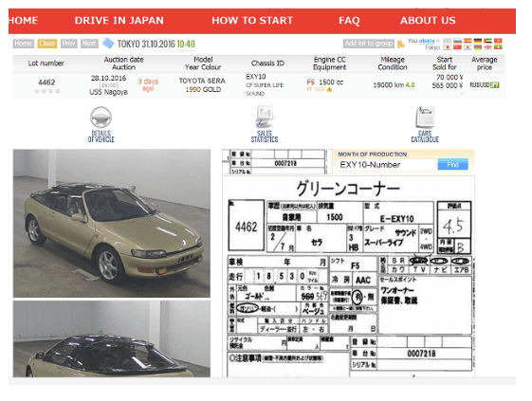
Task: Switch prices to JPY currency
Action: tap(495, 84)
